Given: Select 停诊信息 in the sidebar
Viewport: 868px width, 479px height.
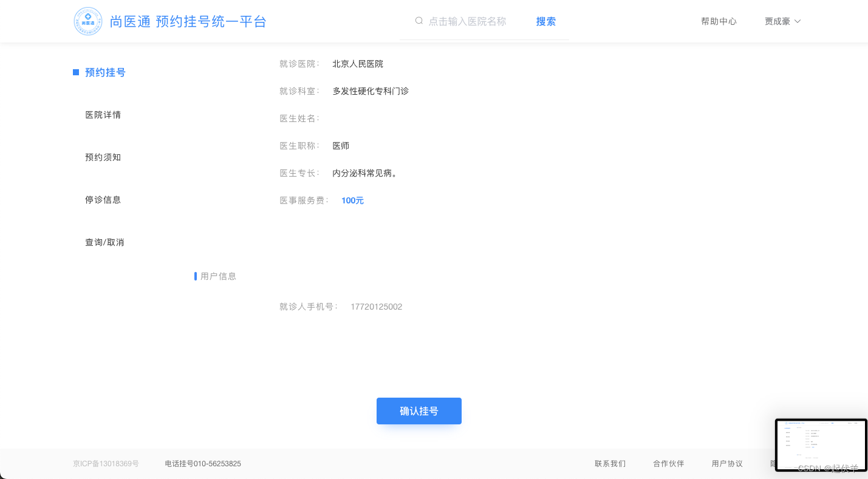Looking at the screenshot, I should (x=103, y=200).
